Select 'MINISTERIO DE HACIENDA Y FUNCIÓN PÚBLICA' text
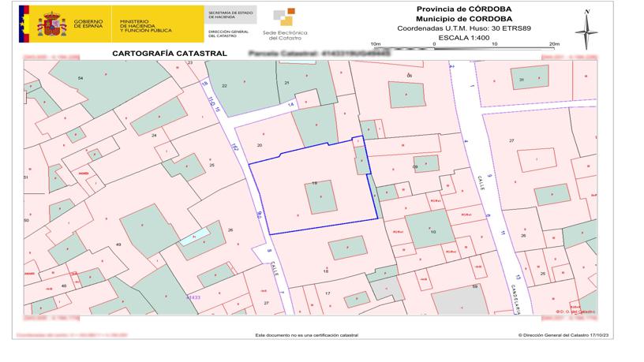Screen dimensions: 644x362 coord(146,26)
